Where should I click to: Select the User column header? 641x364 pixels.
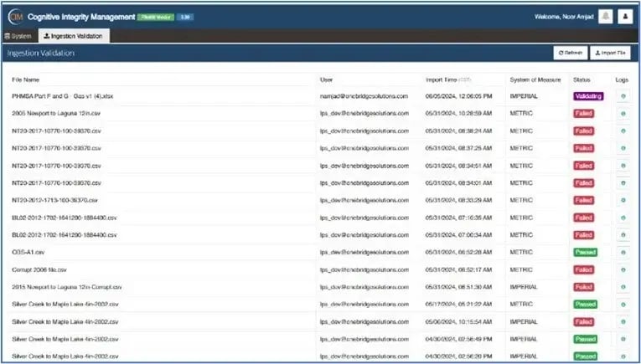(327, 79)
